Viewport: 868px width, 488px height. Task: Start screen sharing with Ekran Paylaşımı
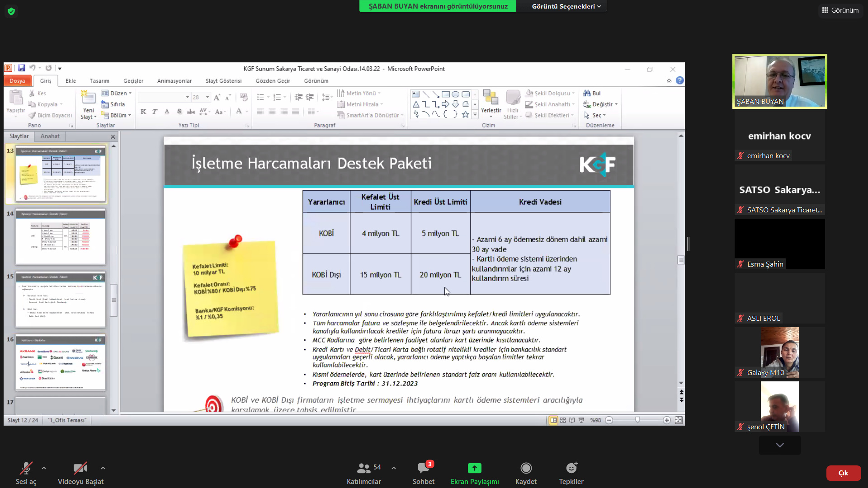(x=474, y=468)
